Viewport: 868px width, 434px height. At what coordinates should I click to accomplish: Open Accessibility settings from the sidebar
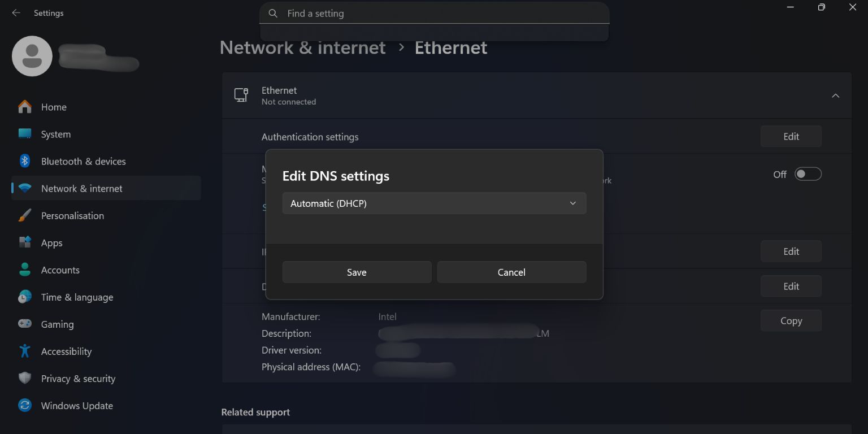(x=25, y=351)
